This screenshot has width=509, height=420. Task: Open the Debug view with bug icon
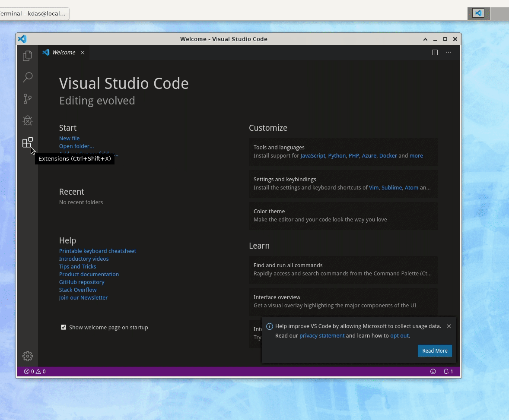click(28, 121)
